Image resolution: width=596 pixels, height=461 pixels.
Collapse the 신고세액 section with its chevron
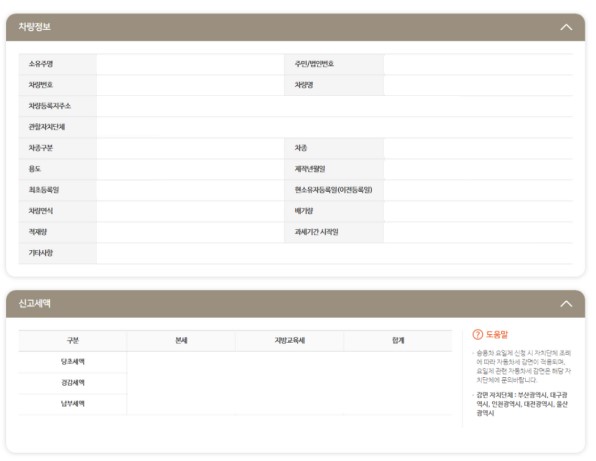pyautogui.click(x=566, y=304)
